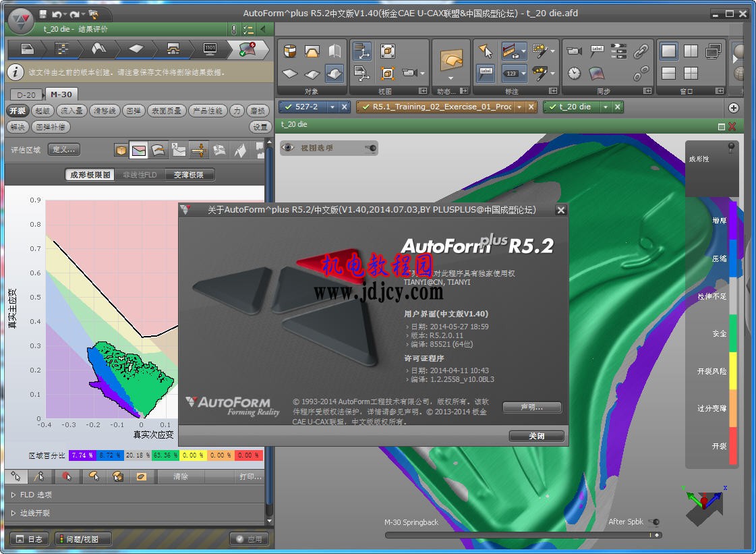756x554 pixels.
Task: Go to the results evaluation stage
Action: point(248,49)
